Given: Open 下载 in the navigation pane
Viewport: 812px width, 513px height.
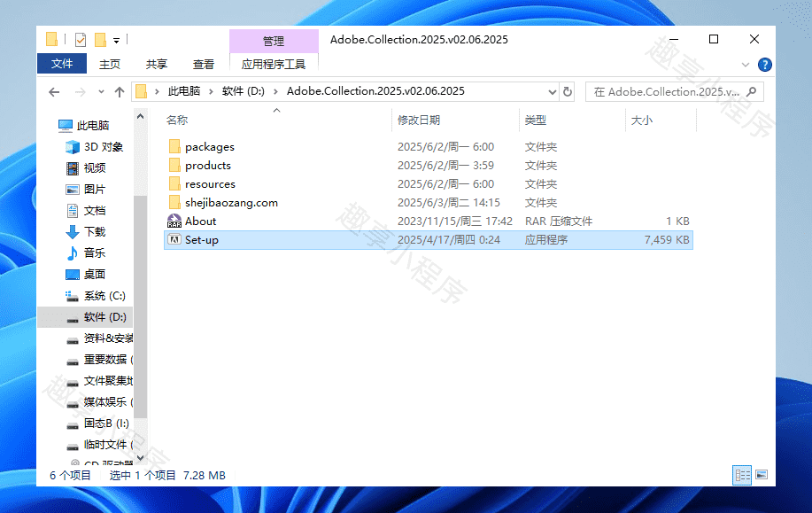Looking at the screenshot, I should coord(95,231).
